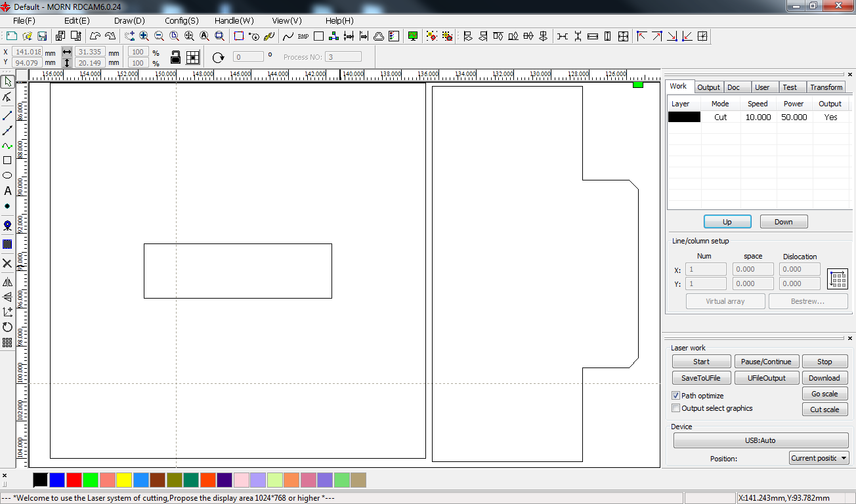Align selected objects to the left
This screenshot has width=856, height=504.
468,36
